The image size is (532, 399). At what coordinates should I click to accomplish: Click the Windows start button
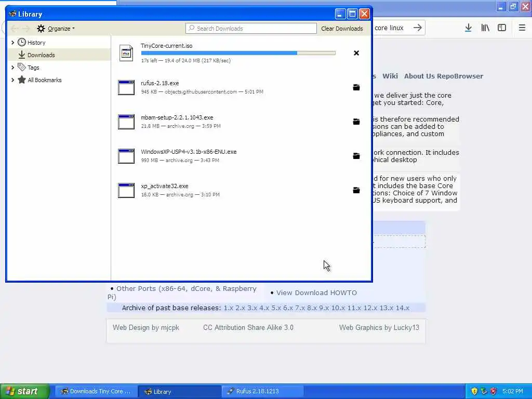(x=25, y=391)
